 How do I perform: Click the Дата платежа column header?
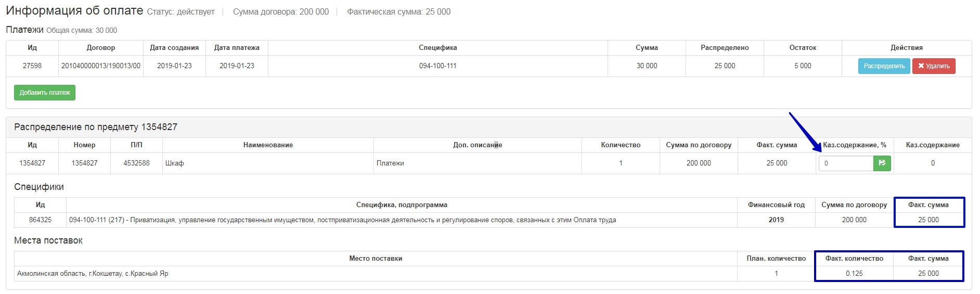(x=237, y=48)
